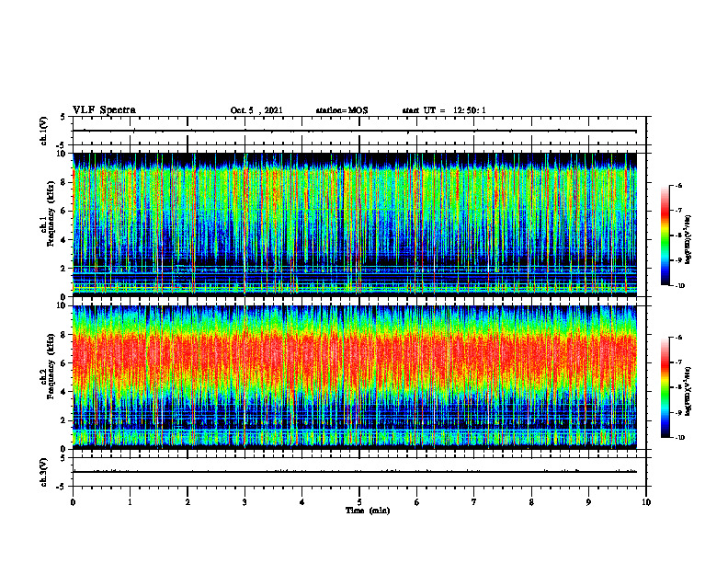
Task: Select the ch.1 colorbar log(PSD) label
Action: point(688,240)
